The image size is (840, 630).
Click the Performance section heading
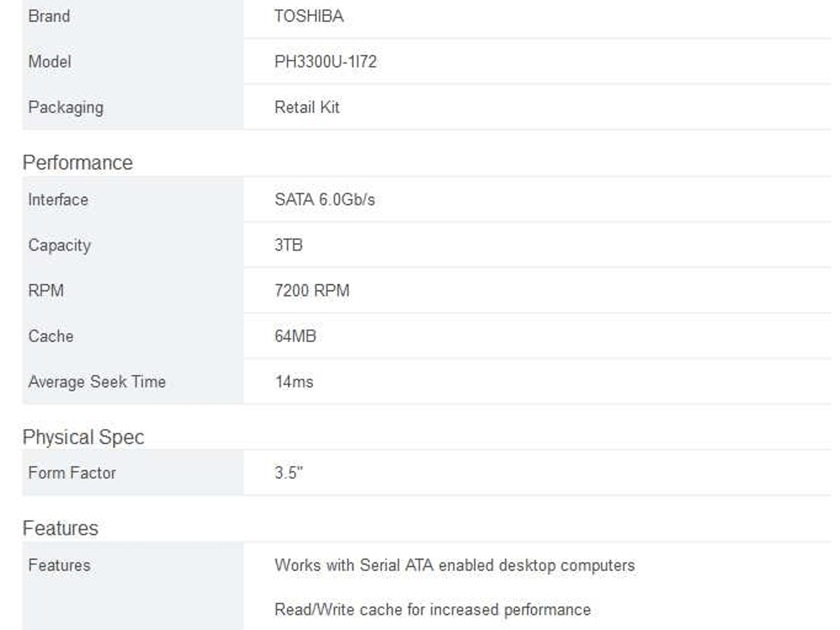(78, 163)
